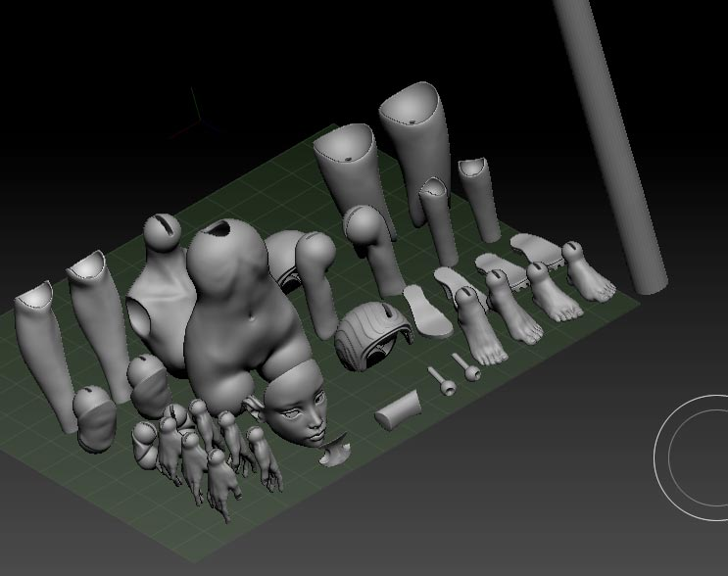The height and width of the screenshot is (576, 728).
Task: Click inside the circular brush cursor
Action: [x=697, y=457]
